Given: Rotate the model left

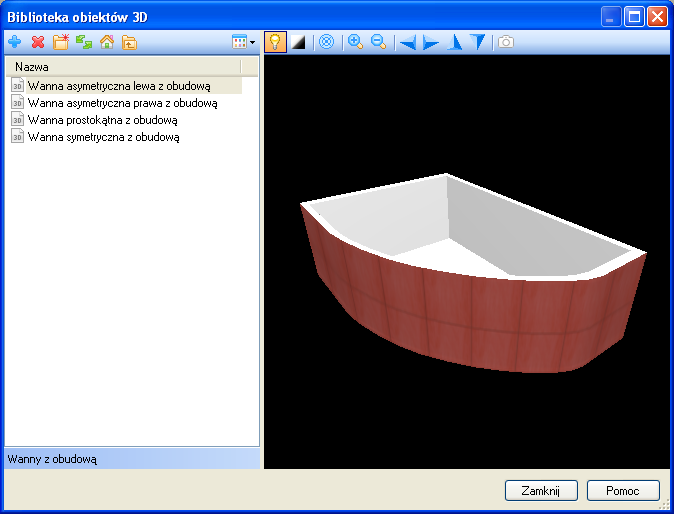Looking at the screenshot, I should point(407,42).
